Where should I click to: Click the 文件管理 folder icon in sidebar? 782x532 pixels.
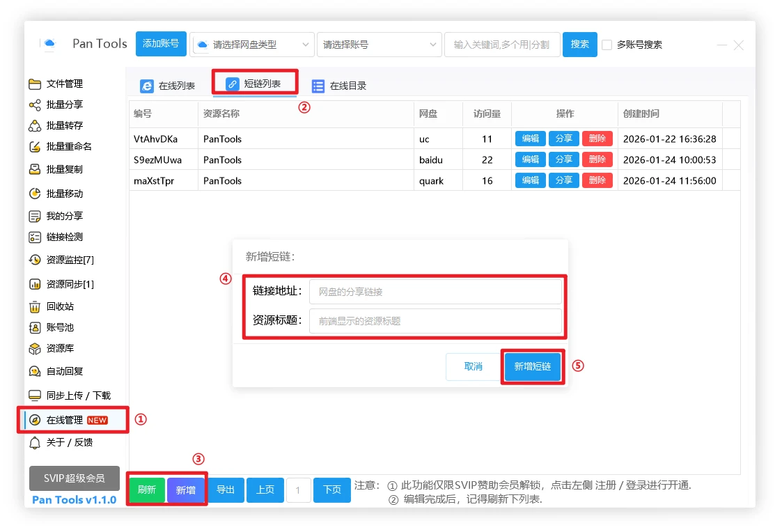(x=35, y=84)
